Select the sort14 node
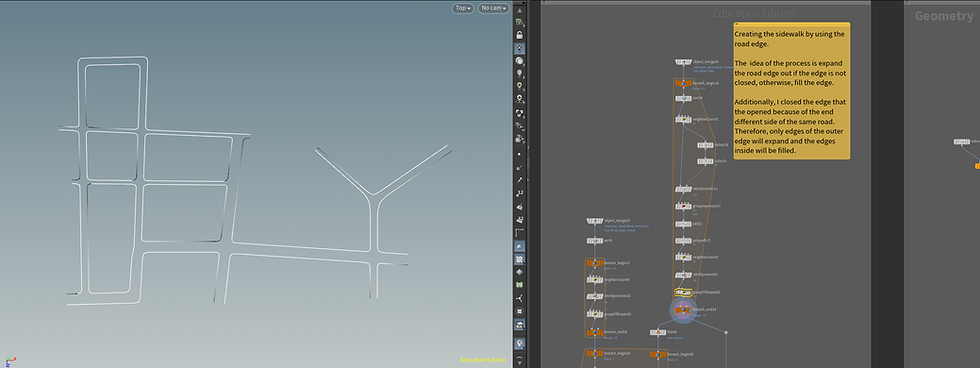 coord(683,98)
